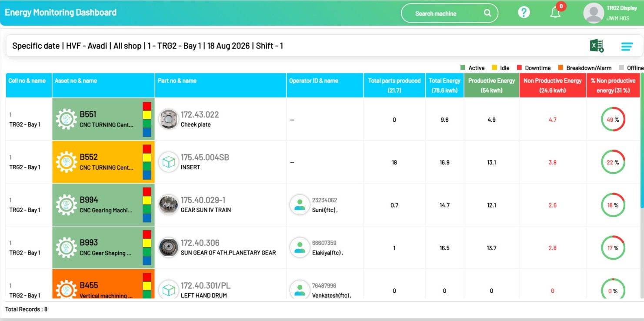
Task: Click the 22 % non-productive gauge
Action: click(x=613, y=162)
